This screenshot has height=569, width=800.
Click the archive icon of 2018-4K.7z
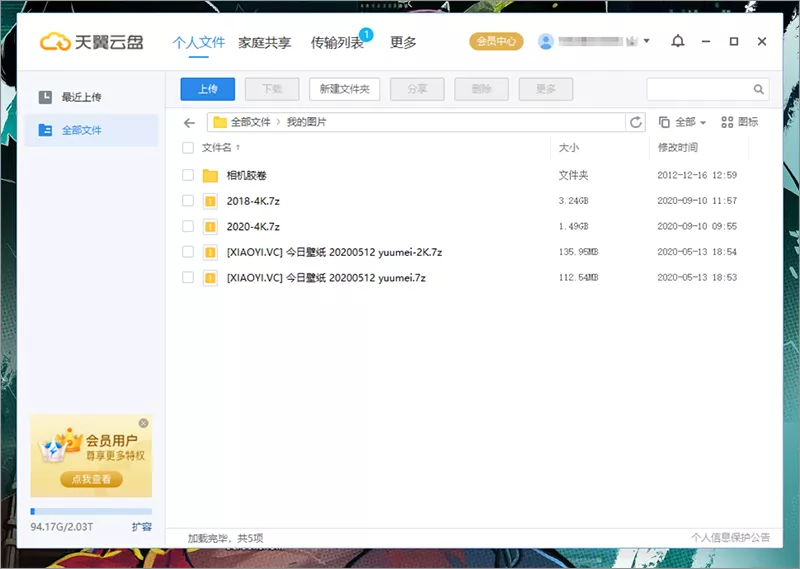coord(210,201)
